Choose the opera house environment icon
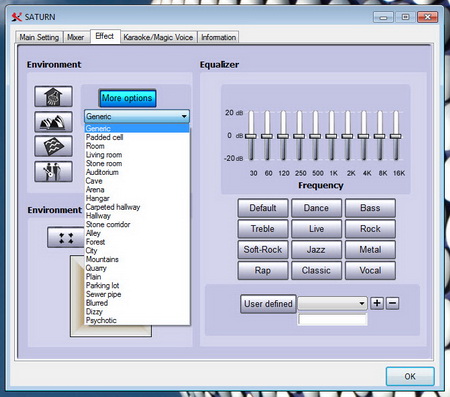The height and width of the screenshot is (397, 450). pyautogui.click(x=53, y=122)
